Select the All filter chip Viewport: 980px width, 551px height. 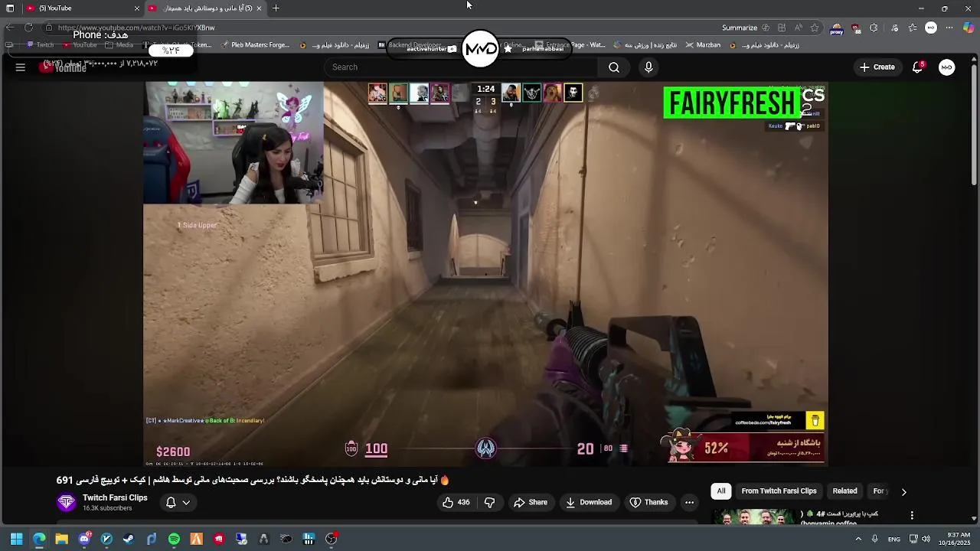coord(720,491)
